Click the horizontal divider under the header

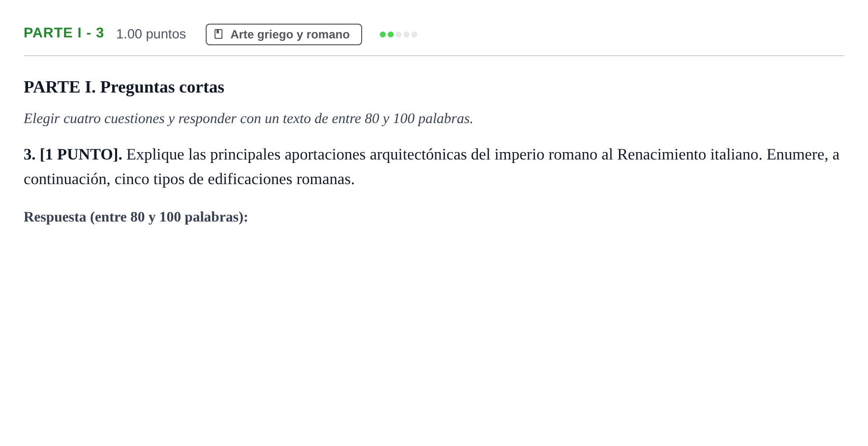[x=434, y=56]
